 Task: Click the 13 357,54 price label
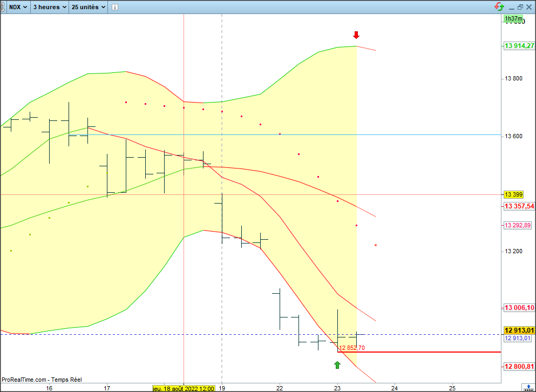point(519,206)
